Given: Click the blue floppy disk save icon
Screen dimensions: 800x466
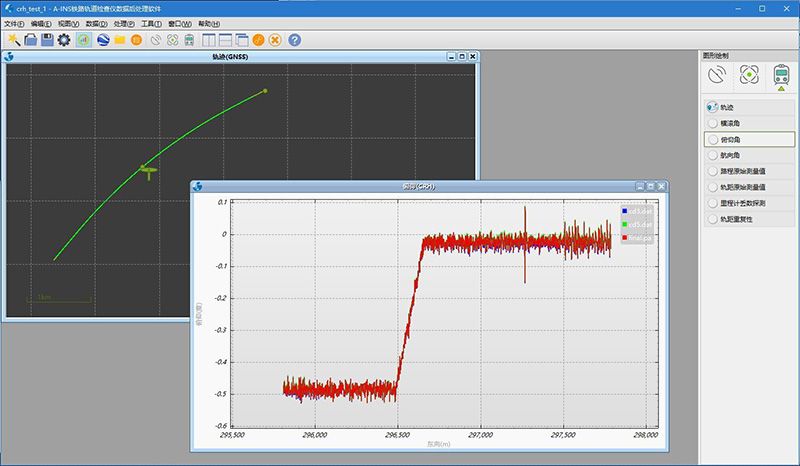Looking at the screenshot, I should pyautogui.click(x=47, y=40).
